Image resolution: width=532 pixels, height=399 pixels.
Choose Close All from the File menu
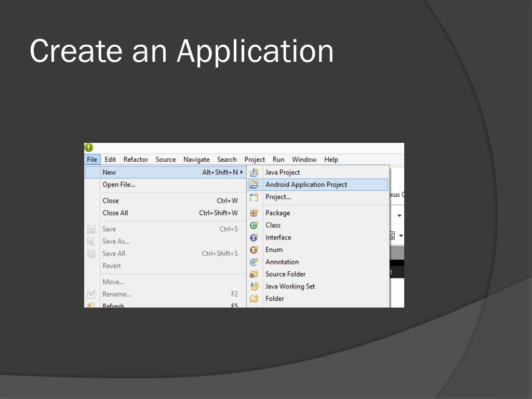(166, 213)
